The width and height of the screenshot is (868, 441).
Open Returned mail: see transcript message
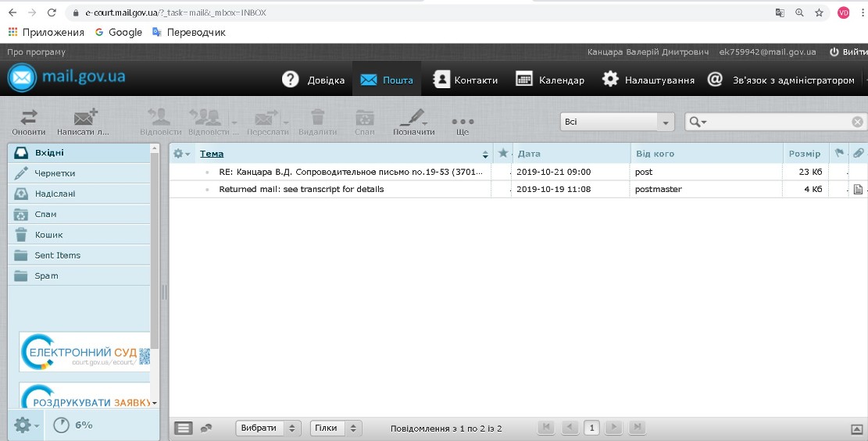[301, 189]
